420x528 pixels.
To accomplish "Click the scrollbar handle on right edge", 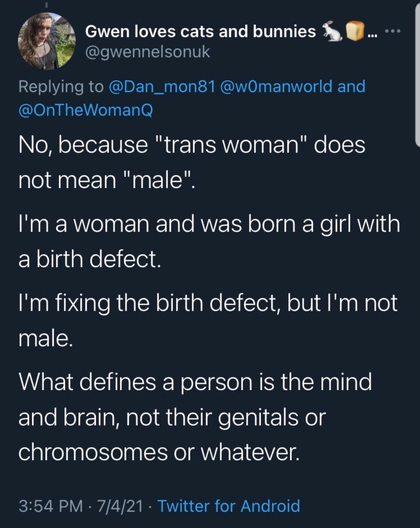I will (x=418, y=74).
